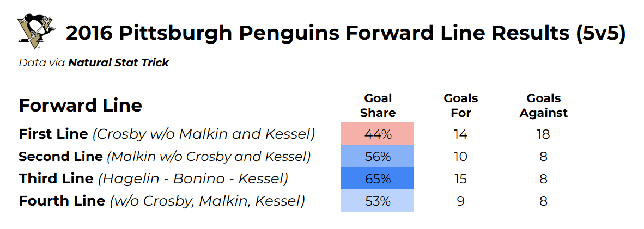Click the First Line row label
The width and height of the screenshot is (644, 229).
point(167,134)
